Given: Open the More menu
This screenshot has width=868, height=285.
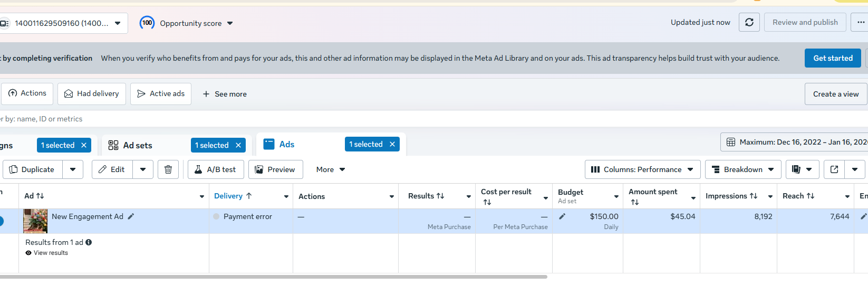Looking at the screenshot, I should click(331, 169).
